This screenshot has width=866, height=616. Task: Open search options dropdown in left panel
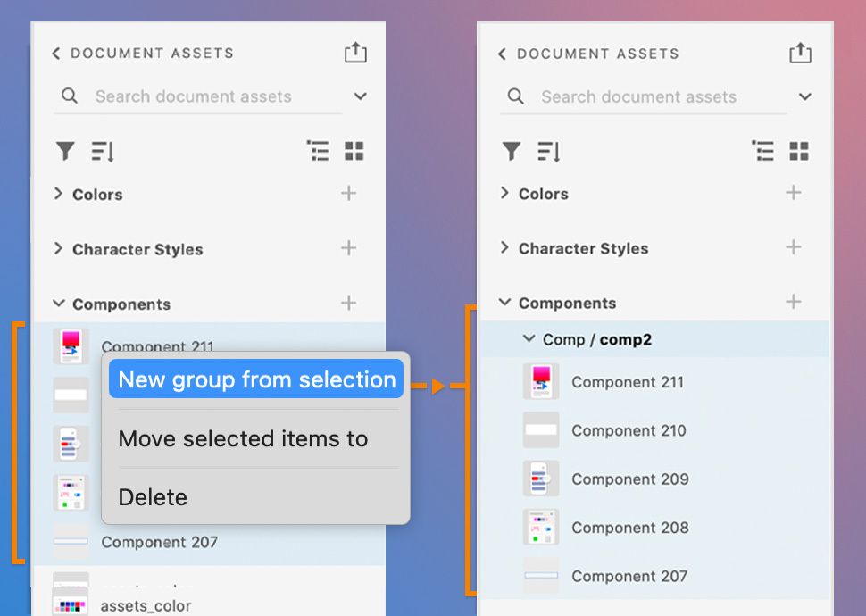361,96
